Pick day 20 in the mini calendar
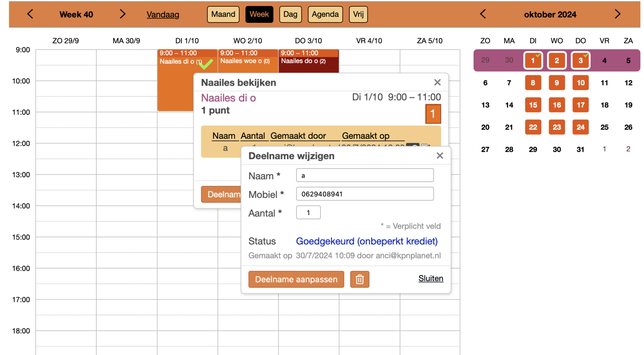This screenshot has height=355, width=644. [485, 127]
